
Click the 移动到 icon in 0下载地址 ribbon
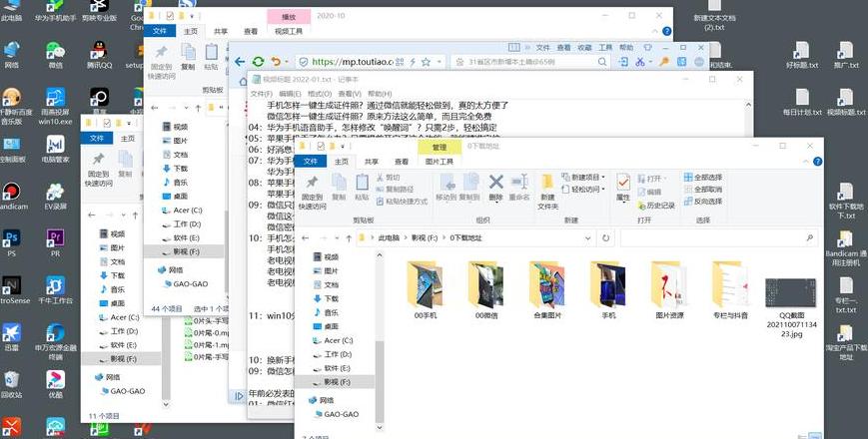446,182
